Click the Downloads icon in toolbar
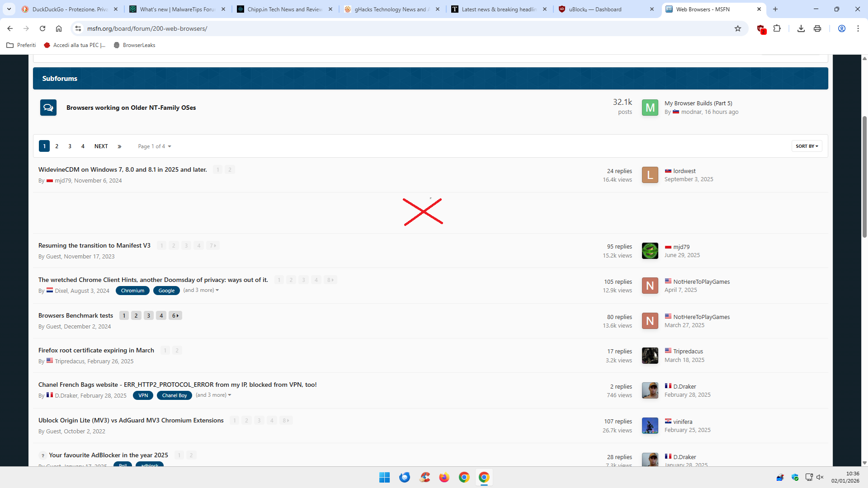868x488 pixels. (x=801, y=28)
